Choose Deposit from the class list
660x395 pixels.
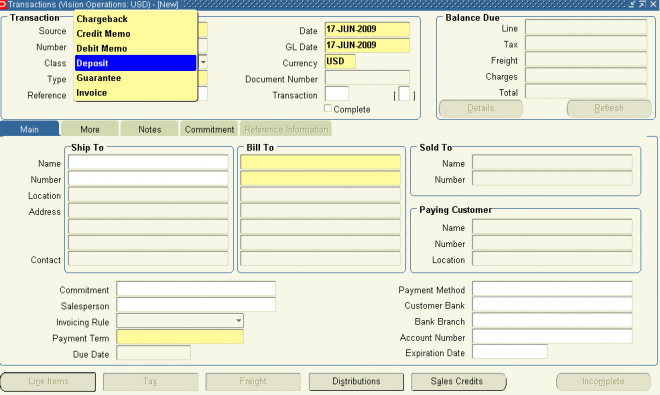pyautogui.click(x=136, y=63)
